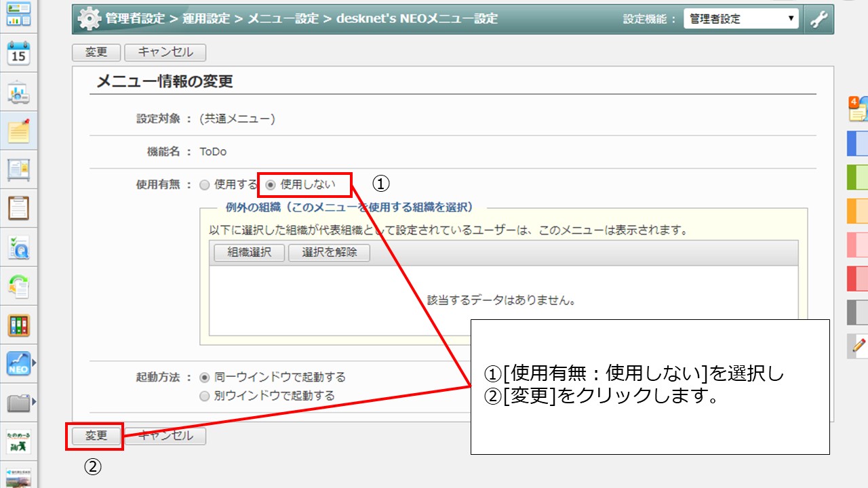Screen dimensions: 868x488
Task: Open the bulletin board icon in the sidebar
Action: click(18, 170)
